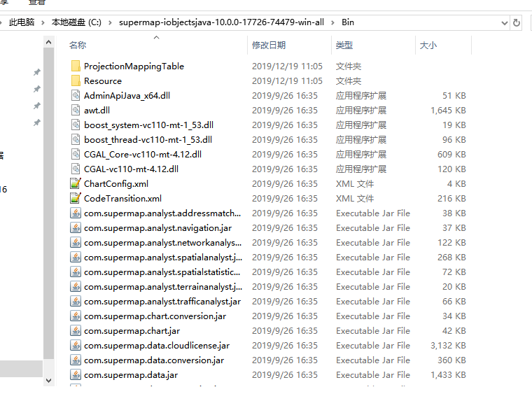532x401 pixels.
Task: Click the CodeTransition.xml file icon
Action: pyautogui.click(x=76, y=198)
